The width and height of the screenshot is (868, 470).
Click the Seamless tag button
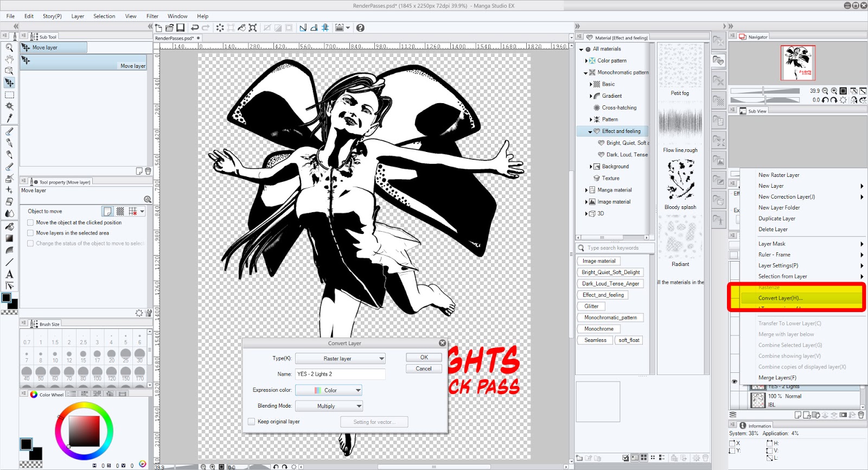(595, 340)
